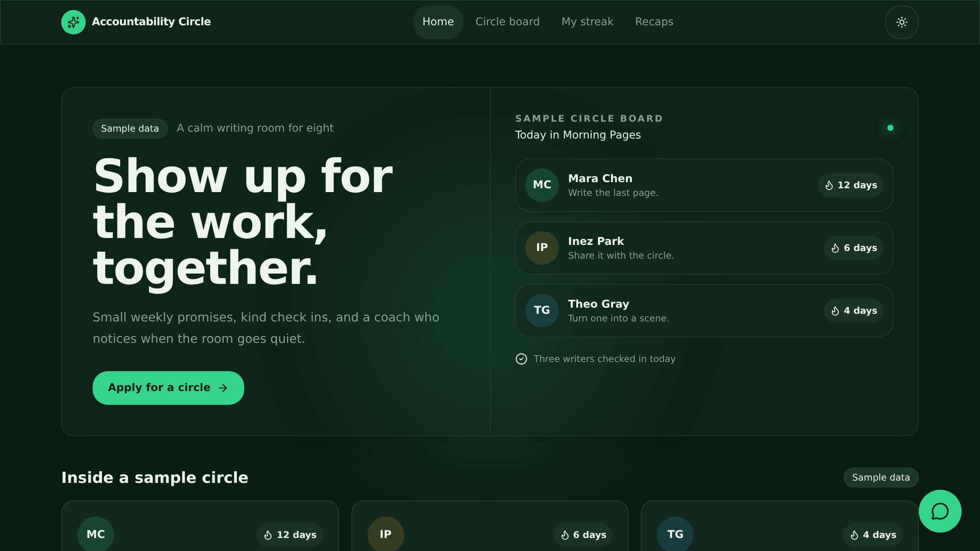Select IP avatar in circle board list
Screen dimensions: 980x551
pyautogui.click(x=542, y=248)
